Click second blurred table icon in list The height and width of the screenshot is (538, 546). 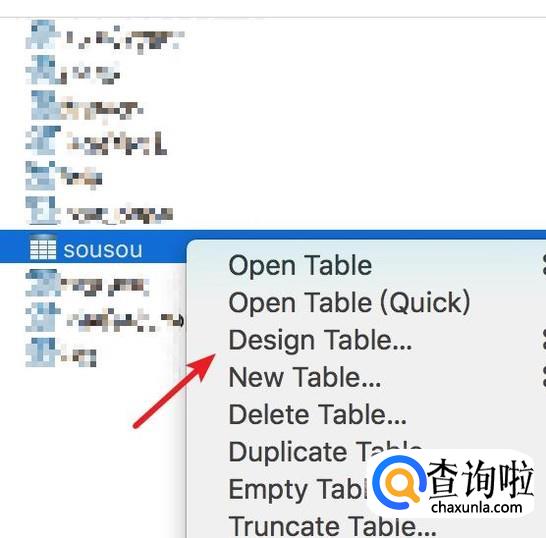[x=42, y=70]
